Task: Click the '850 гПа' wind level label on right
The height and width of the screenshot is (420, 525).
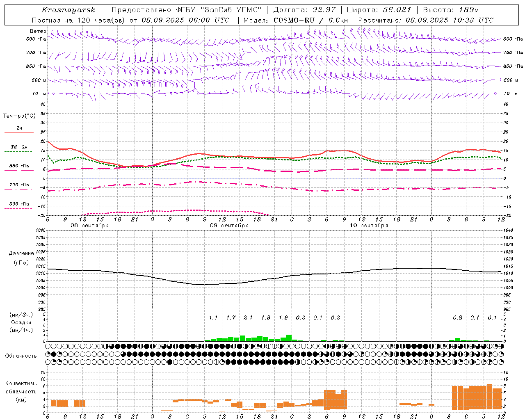Action: (x=513, y=66)
